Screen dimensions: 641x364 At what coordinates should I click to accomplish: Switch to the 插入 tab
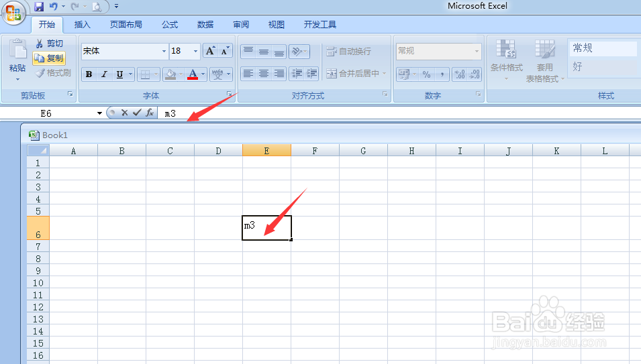(82, 25)
